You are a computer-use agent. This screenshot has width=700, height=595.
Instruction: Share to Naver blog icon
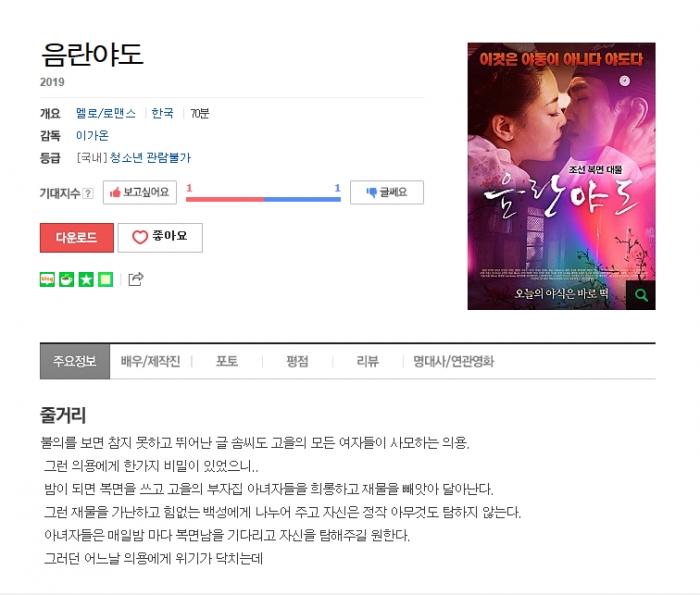[x=47, y=279]
